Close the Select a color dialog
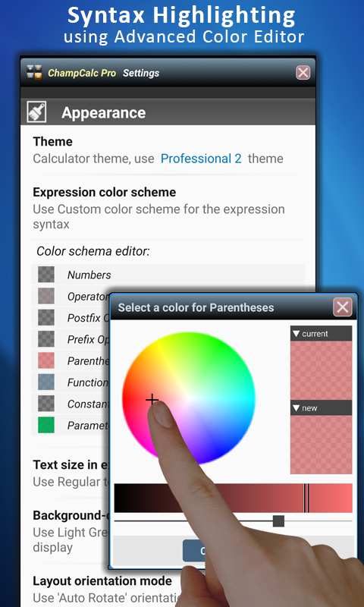 click(x=343, y=307)
